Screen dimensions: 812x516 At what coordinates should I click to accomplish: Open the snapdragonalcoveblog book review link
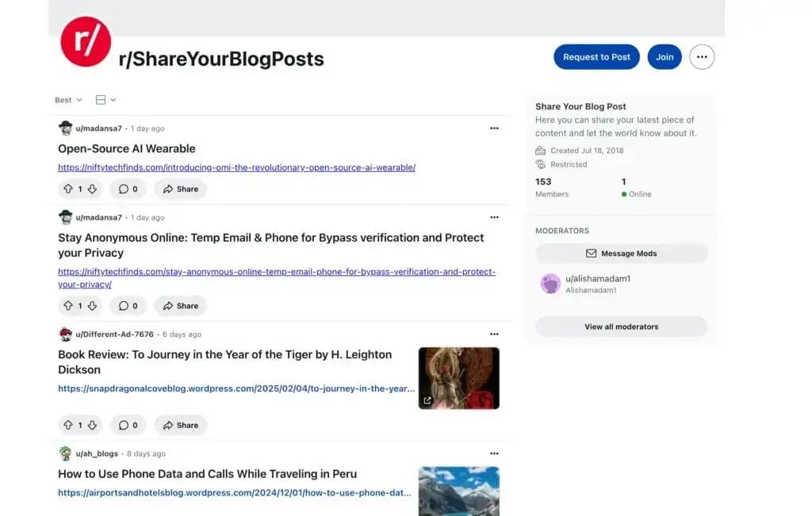coord(236,388)
